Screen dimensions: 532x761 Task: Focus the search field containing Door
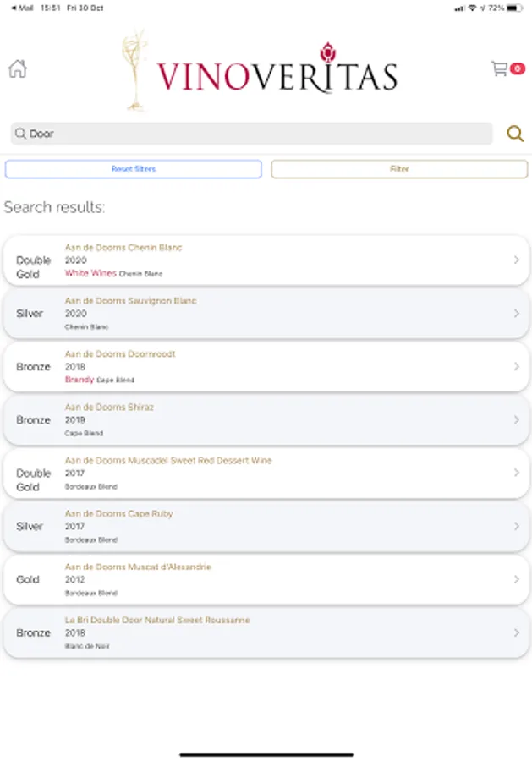coord(251,134)
